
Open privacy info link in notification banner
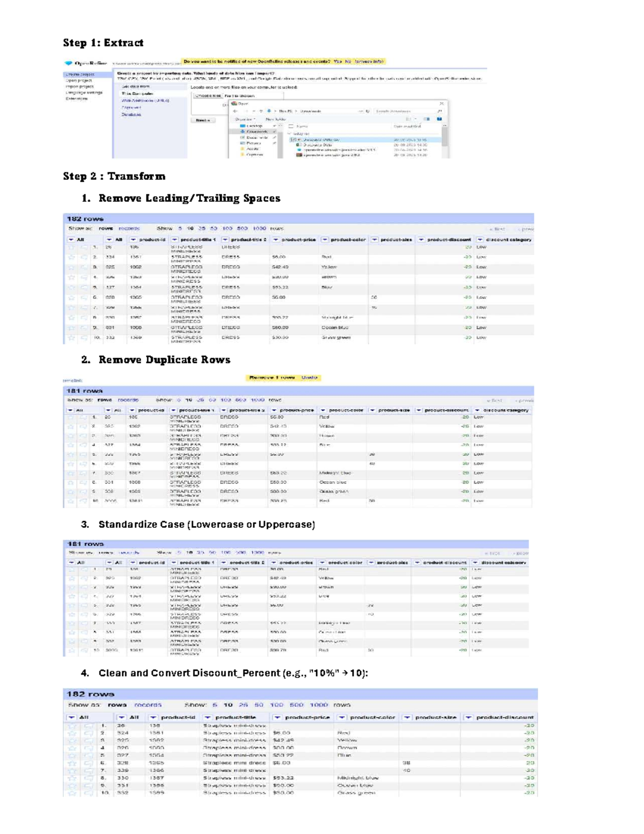click(x=369, y=62)
